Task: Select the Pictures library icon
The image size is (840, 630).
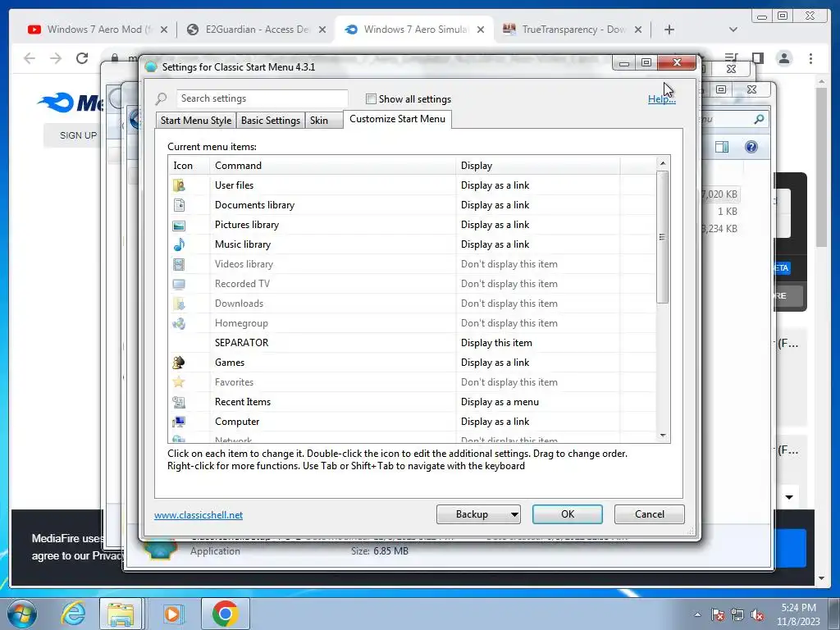Action: point(179,225)
